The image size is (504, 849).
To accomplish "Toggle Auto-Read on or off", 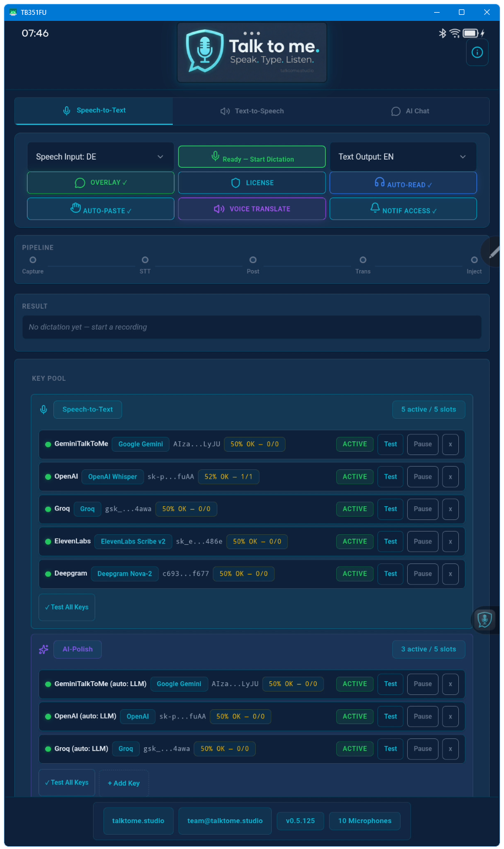I will pos(403,183).
